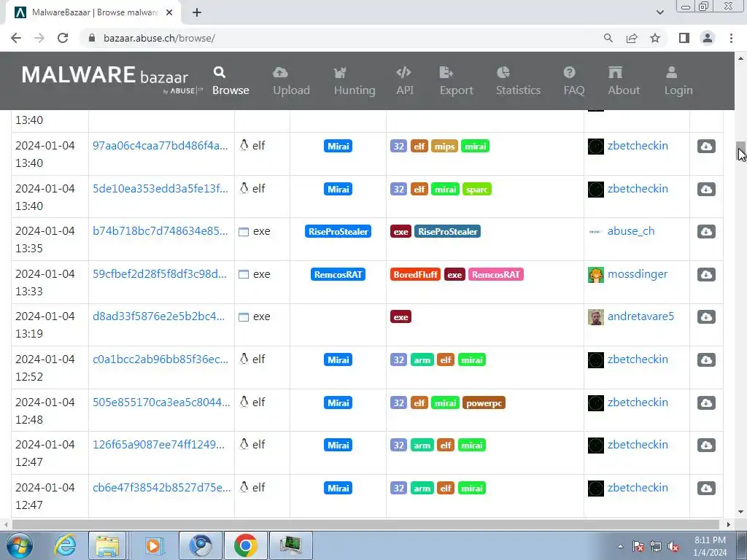
Task: Open the browser zoom search icon
Action: coord(608,38)
